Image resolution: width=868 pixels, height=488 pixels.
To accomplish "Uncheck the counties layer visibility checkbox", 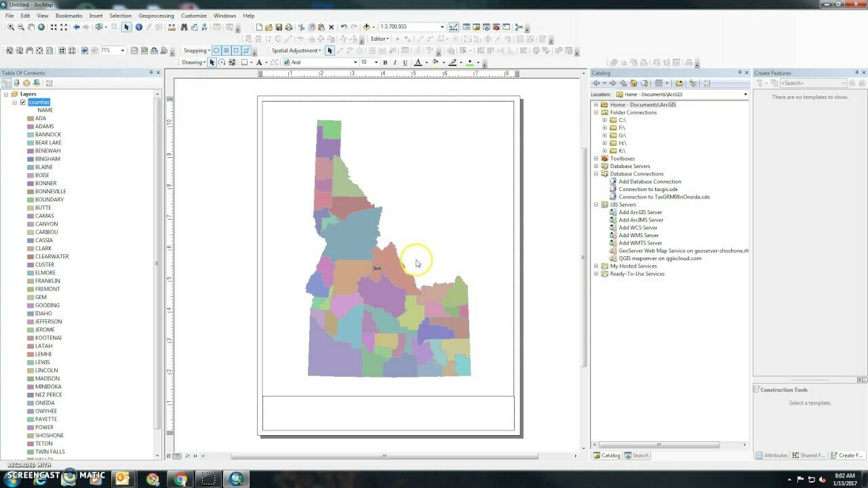I will coord(23,102).
